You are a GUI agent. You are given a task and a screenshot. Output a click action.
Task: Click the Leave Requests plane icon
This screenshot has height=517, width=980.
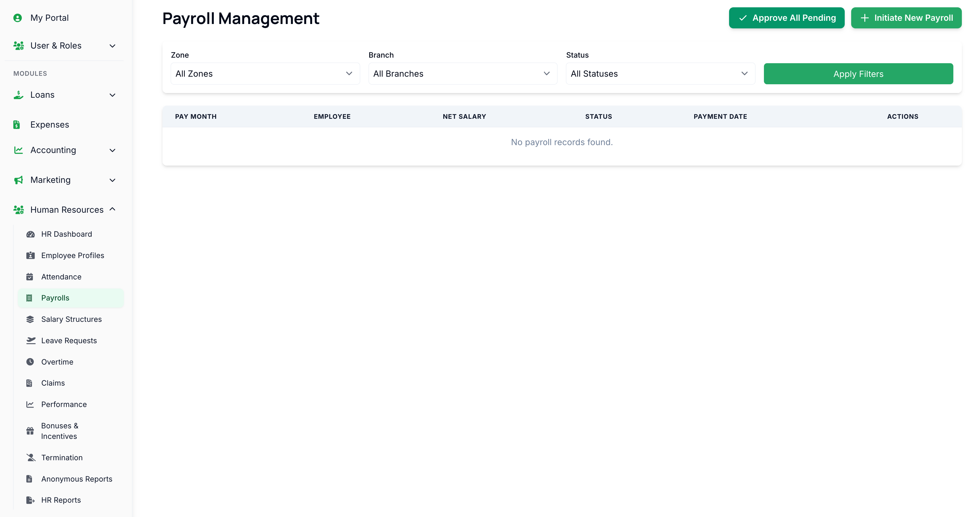tap(31, 340)
